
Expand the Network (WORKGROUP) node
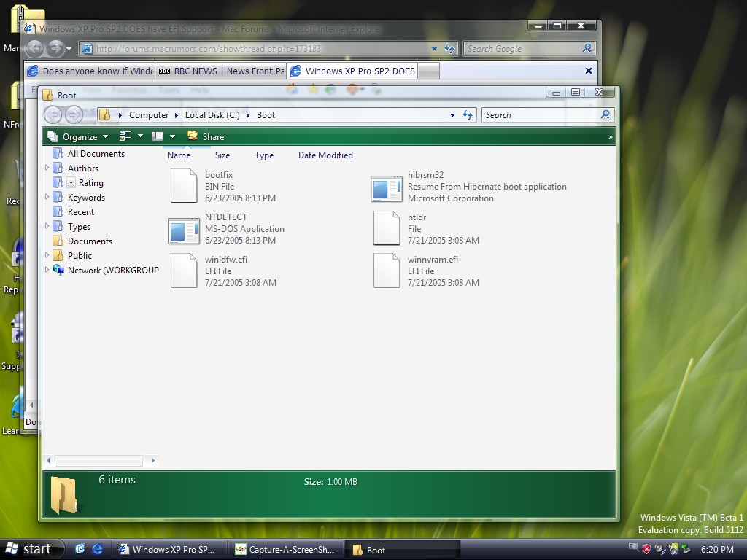point(47,270)
